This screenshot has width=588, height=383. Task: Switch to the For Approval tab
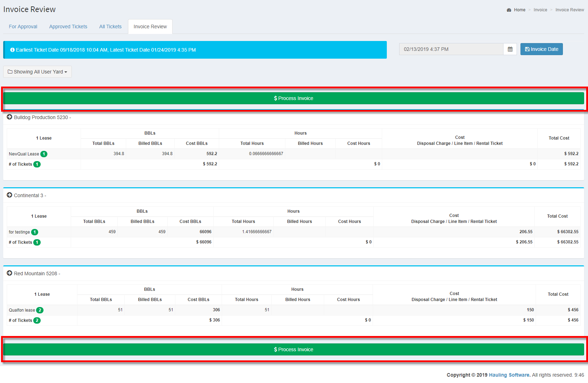click(x=23, y=26)
